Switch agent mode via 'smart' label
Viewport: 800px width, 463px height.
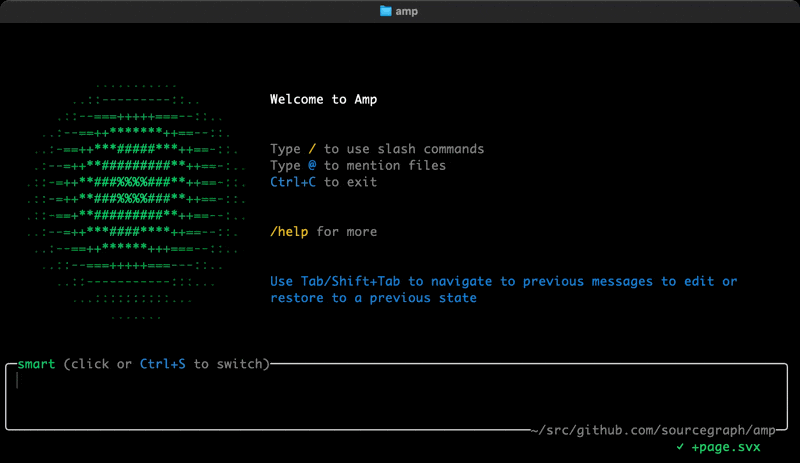point(36,364)
